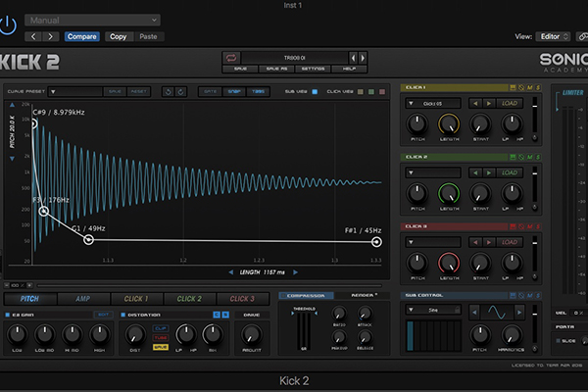This screenshot has width=588, height=392.
Task: Load previous Click 1 sample
Action: pos(475,103)
